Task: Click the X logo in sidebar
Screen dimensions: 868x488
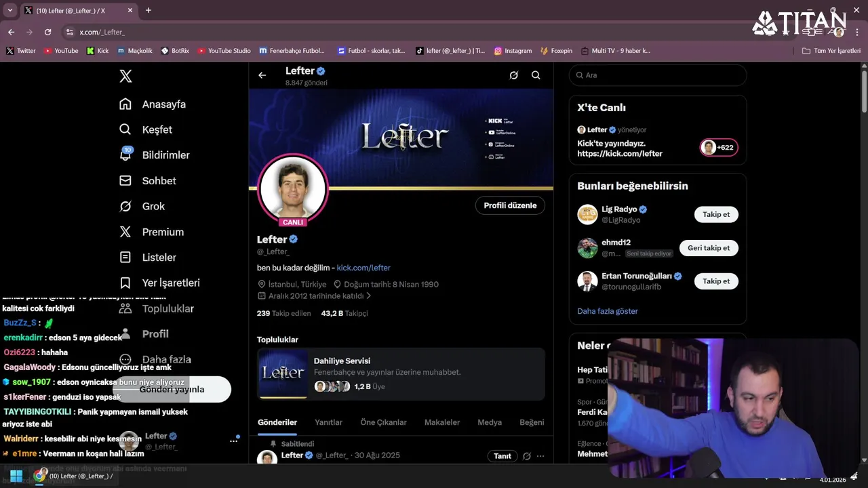Action: pyautogui.click(x=125, y=76)
